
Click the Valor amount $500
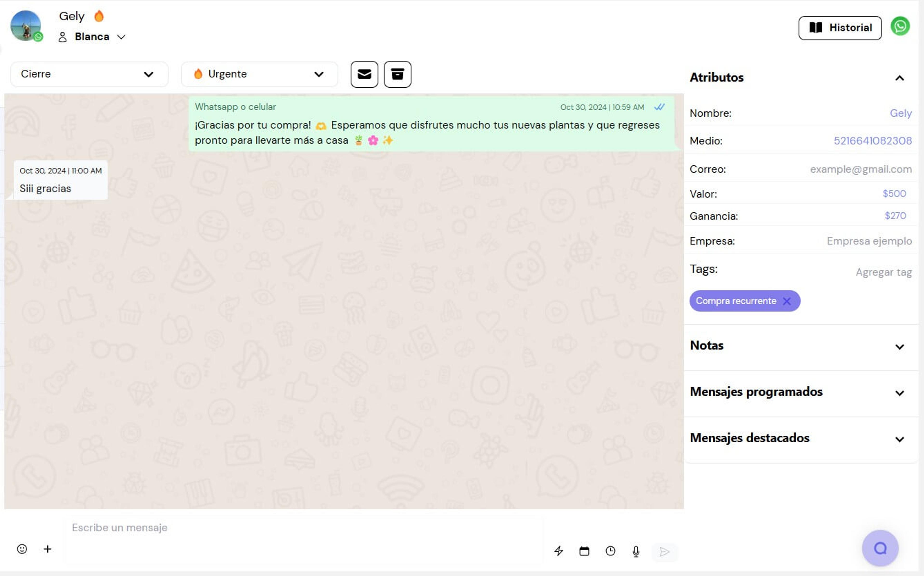(x=894, y=194)
